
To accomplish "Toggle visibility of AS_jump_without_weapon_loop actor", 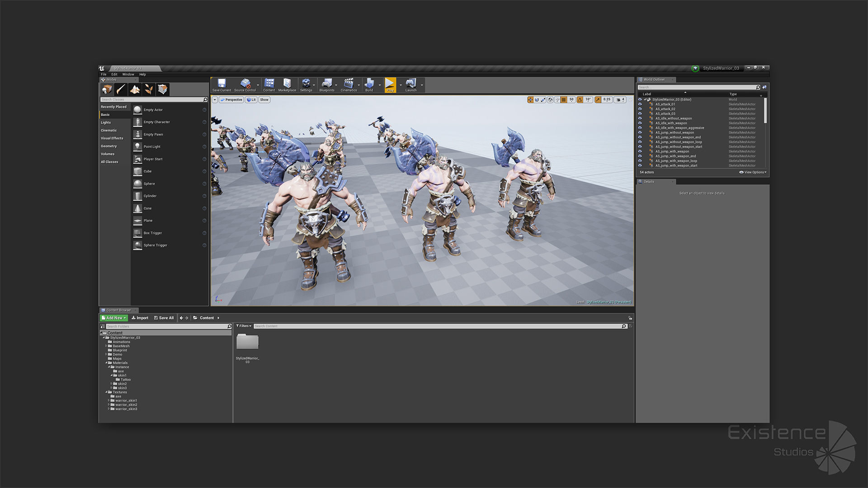I will (640, 142).
